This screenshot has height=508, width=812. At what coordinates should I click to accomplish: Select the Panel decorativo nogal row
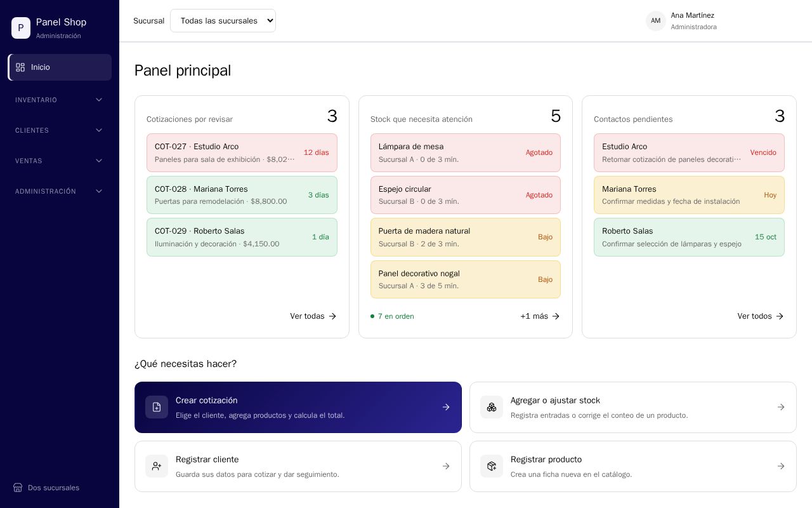[466, 279]
